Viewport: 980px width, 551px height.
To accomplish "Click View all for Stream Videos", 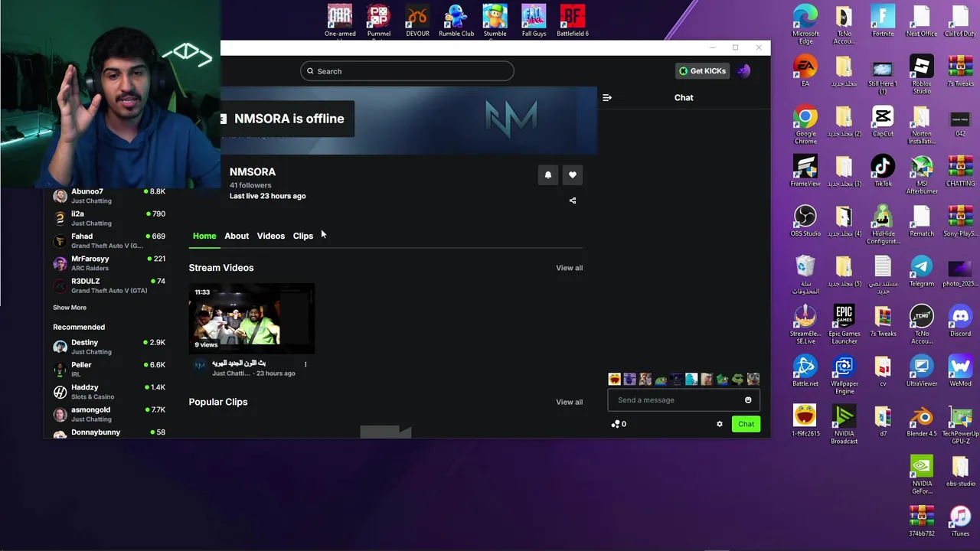I will [x=570, y=268].
